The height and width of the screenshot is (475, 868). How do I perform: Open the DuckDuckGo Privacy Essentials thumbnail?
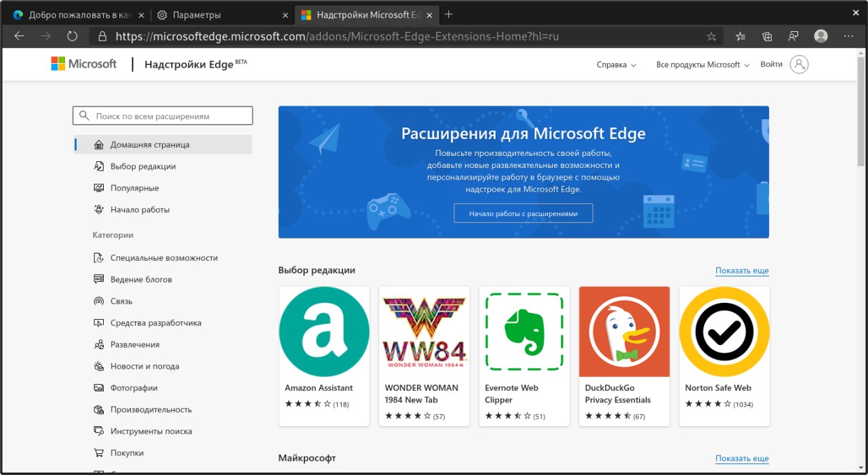coord(625,332)
